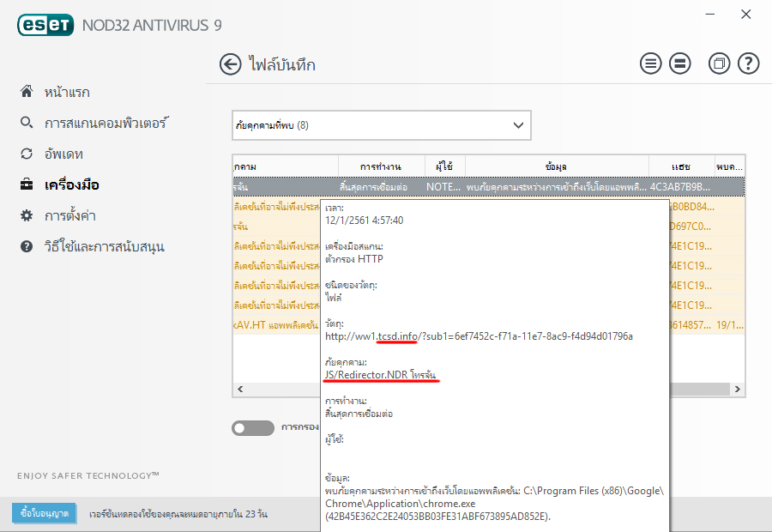
Task: Sort by the พบค... column header
Action: click(x=730, y=166)
